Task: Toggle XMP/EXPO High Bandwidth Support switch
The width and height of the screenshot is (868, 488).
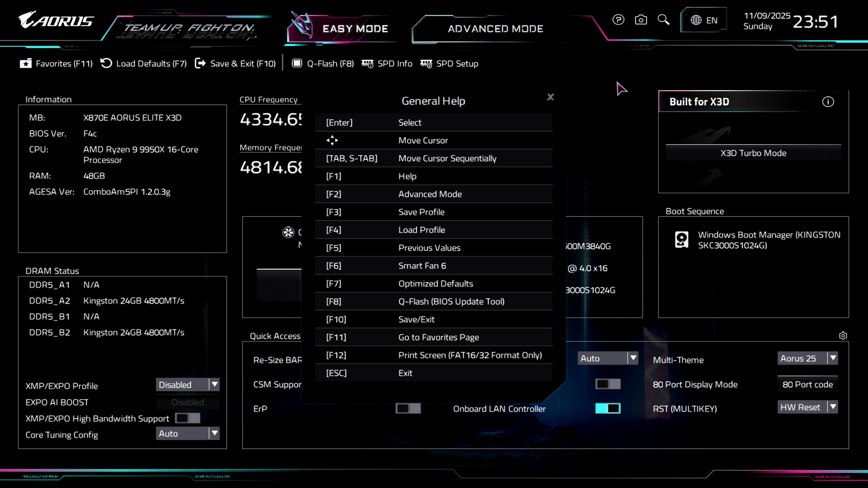Action: tap(188, 418)
